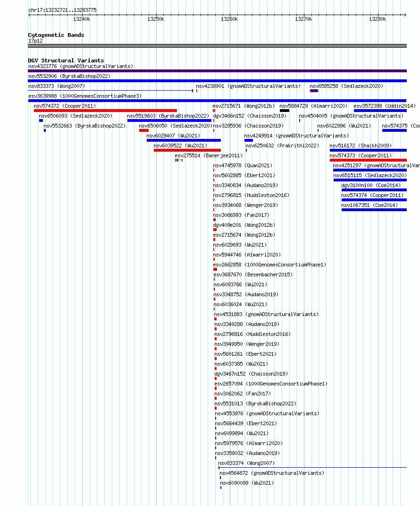Select nsv1067351 (Coe2014) label
This screenshot has width=420, height=506.
tap(370, 205)
